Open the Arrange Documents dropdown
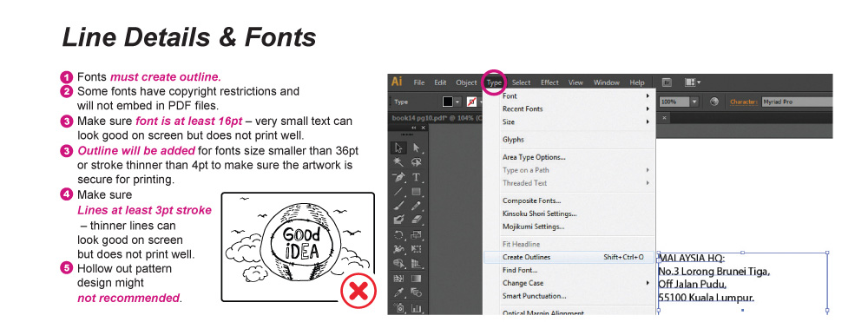The image size is (868, 322). (693, 82)
